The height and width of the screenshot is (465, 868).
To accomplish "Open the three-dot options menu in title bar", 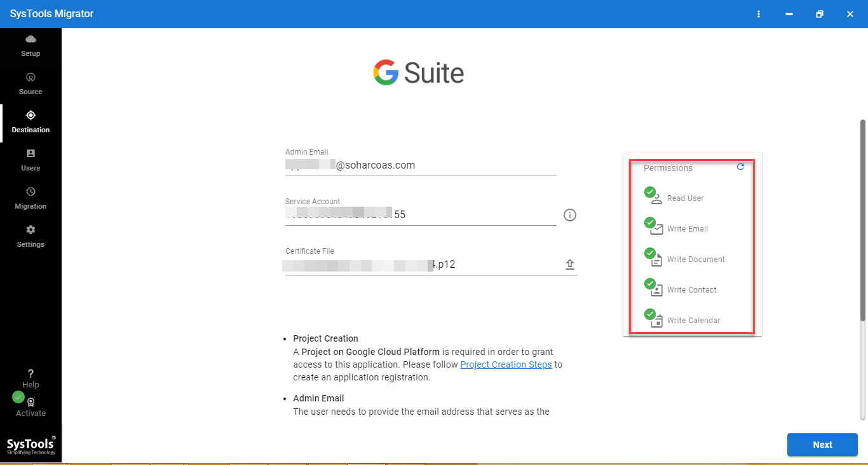I will click(758, 14).
